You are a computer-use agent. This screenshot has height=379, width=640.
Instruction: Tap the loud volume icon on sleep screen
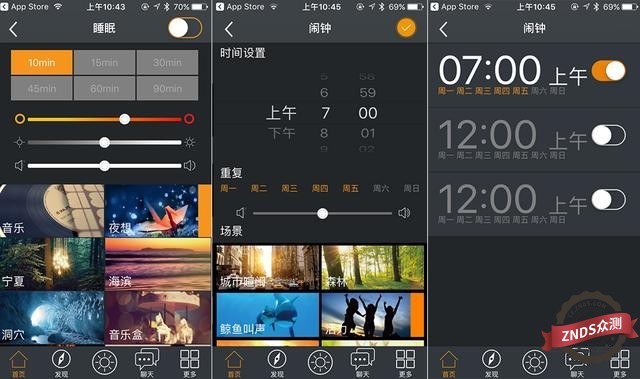tap(190, 166)
